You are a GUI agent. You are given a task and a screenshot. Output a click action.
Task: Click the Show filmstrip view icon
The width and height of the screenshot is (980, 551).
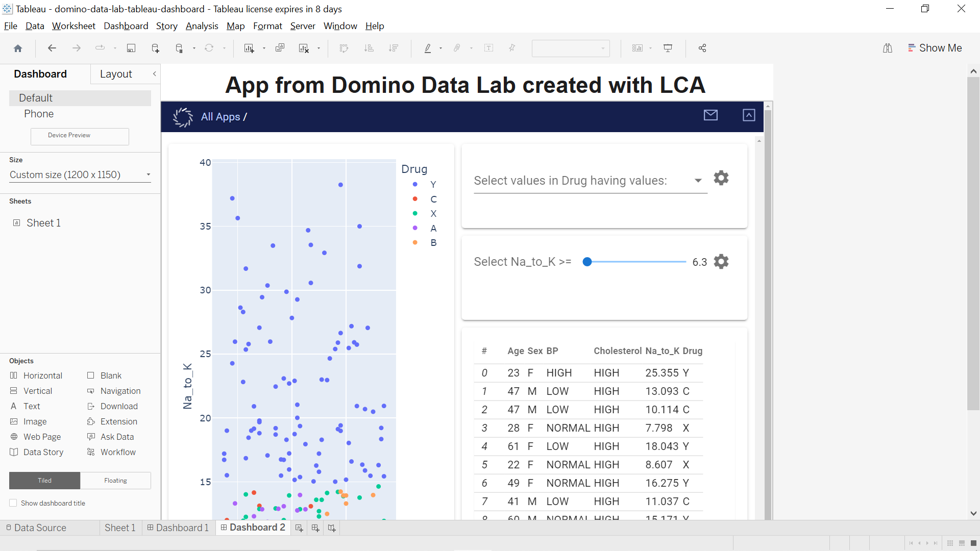pos(962,543)
